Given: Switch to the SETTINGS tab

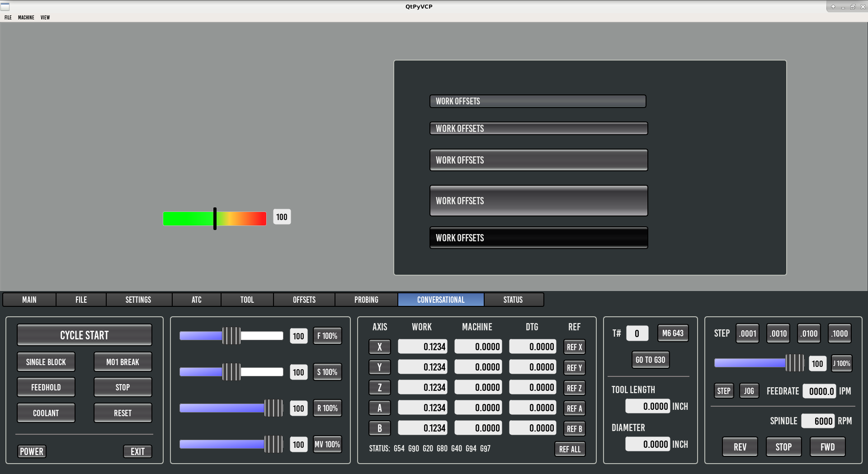Looking at the screenshot, I should [x=138, y=300].
